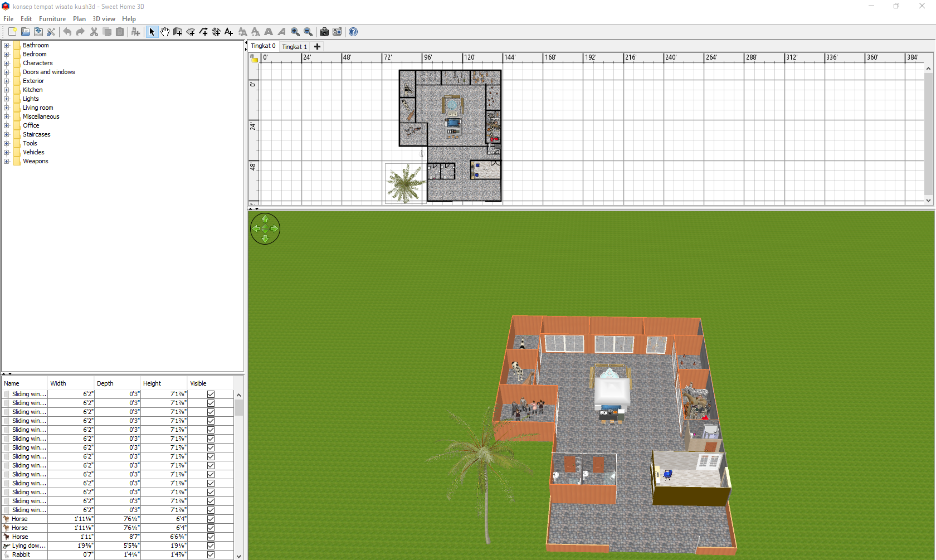The image size is (936, 560).
Task: Expand the Bathroom furniture category
Action: pos(7,45)
